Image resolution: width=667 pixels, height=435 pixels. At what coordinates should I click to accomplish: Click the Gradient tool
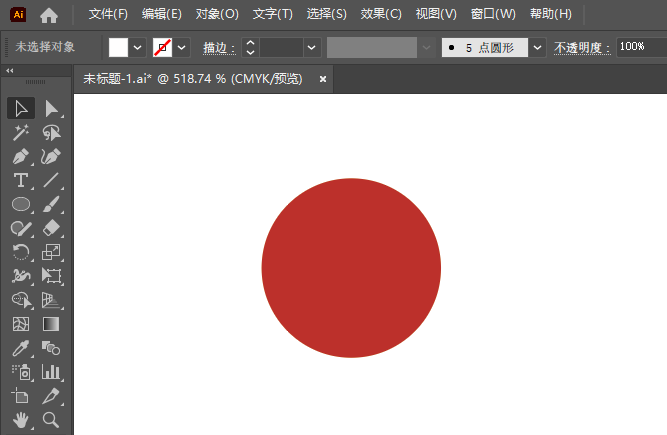click(x=52, y=324)
